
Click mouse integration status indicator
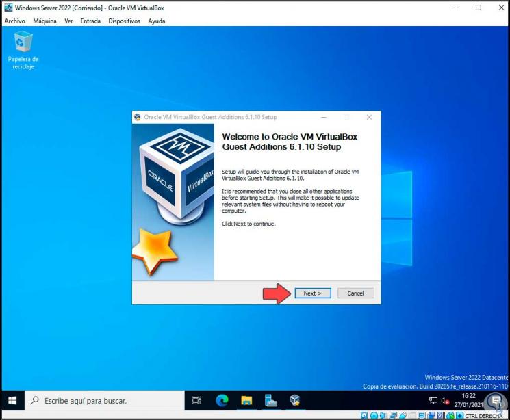[x=450, y=415]
